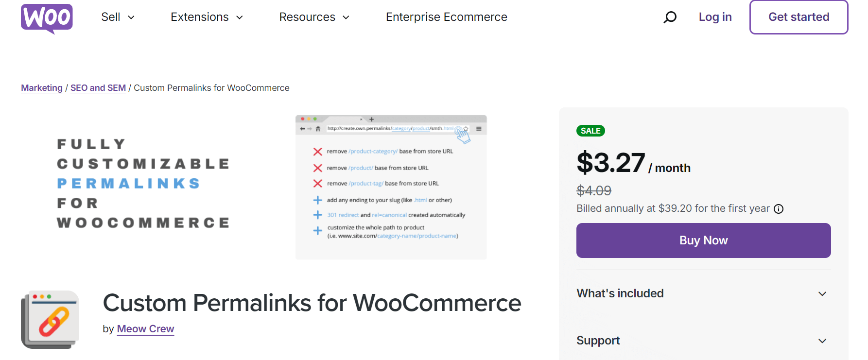868x360 pixels.
Task: Expand the Support section
Action: click(x=703, y=341)
